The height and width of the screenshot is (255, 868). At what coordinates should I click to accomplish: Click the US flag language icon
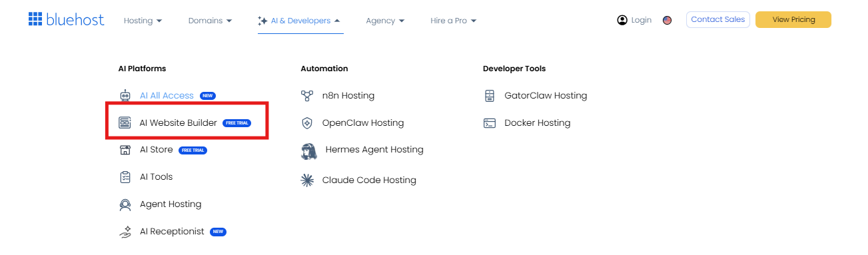pyautogui.click(x=667, y=20)
